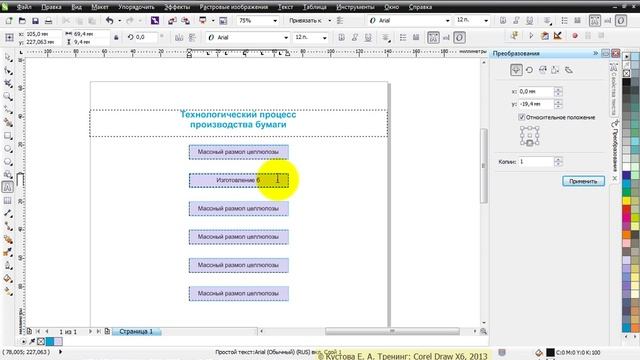Toggle bullet list in the property bar

point(403,38)
